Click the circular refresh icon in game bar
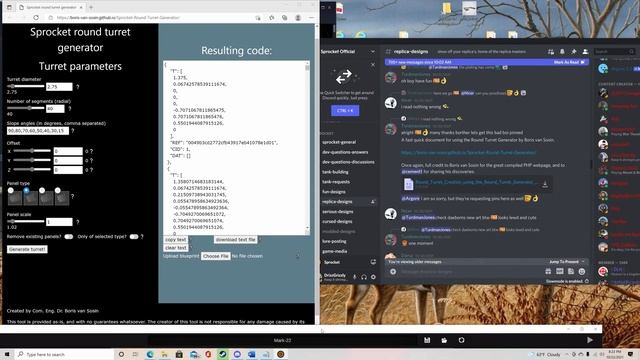Viewport: 640px width, 360px height. tap(461, 340)
